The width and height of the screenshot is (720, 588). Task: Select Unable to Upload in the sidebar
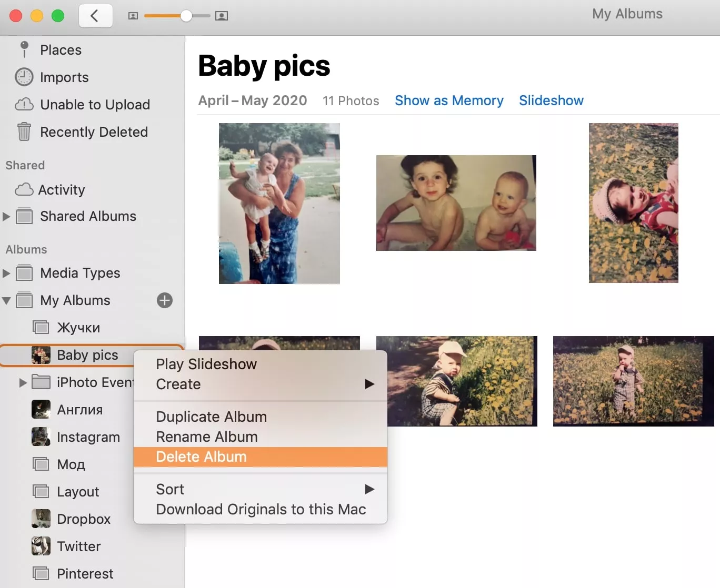[95, 105]
